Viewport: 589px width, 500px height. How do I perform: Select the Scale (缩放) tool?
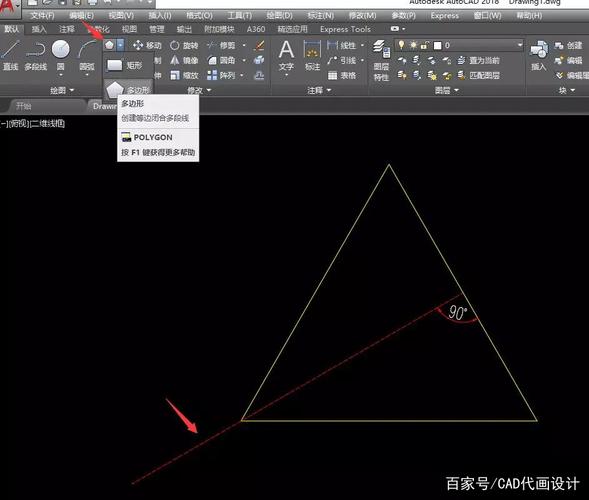tap(184, 76)
